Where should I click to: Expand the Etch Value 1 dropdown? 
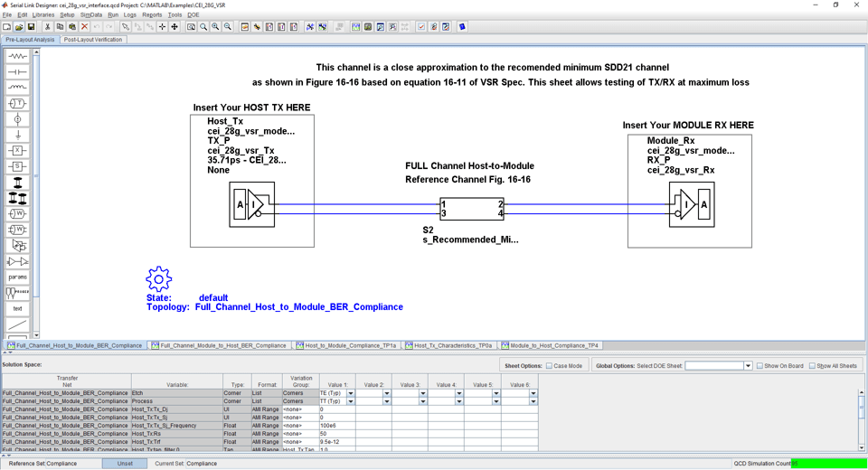click(351, 393)
